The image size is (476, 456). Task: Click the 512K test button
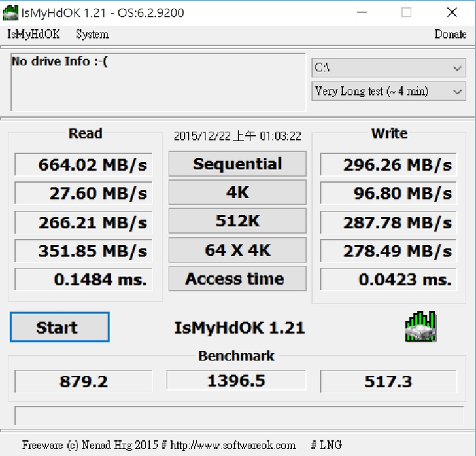tap(237, 222)
